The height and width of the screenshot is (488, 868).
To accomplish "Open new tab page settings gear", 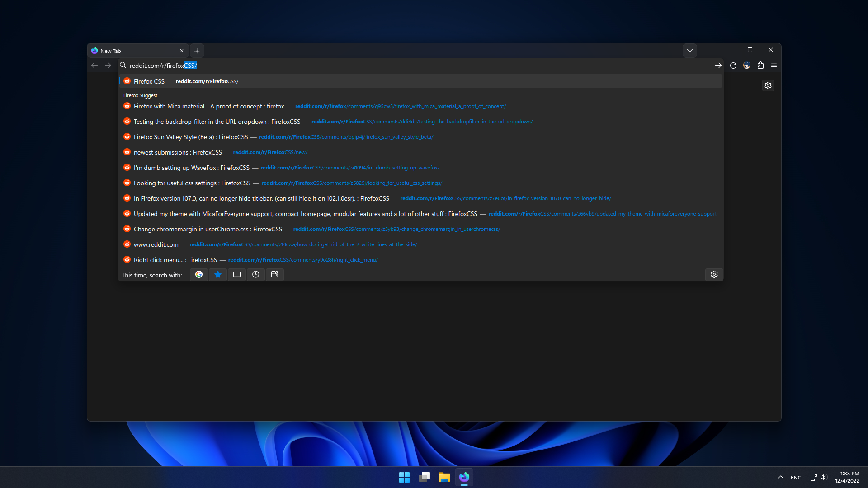I will click(768, 85).
